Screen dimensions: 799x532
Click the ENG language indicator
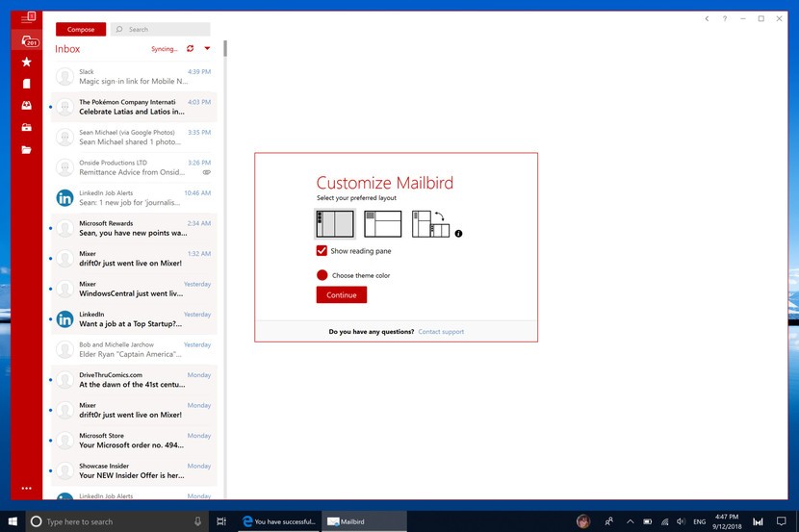[699, 521]
